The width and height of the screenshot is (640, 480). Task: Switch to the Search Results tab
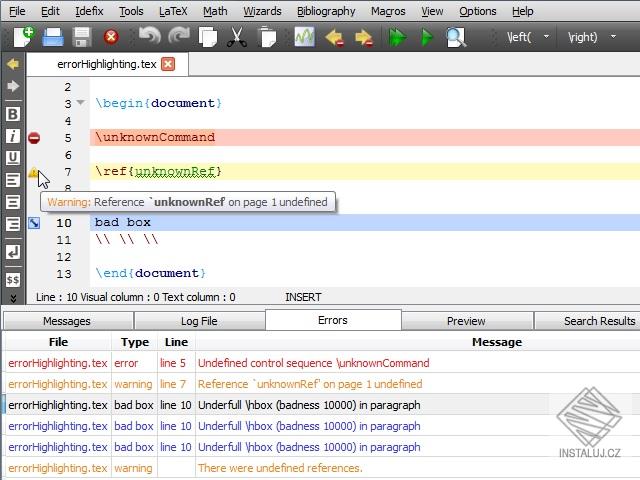tap(588, 321)
